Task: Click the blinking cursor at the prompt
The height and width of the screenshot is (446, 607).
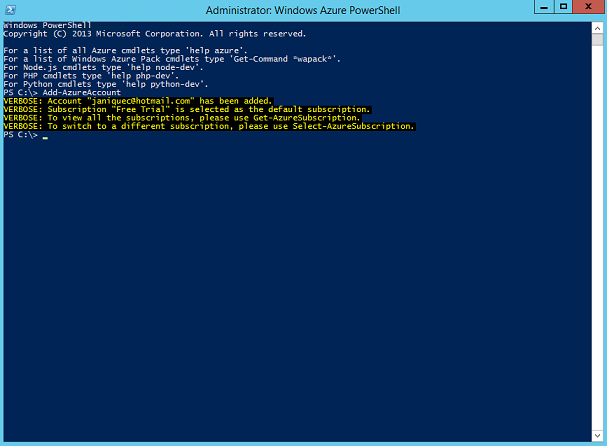Action: coord(45,137)
